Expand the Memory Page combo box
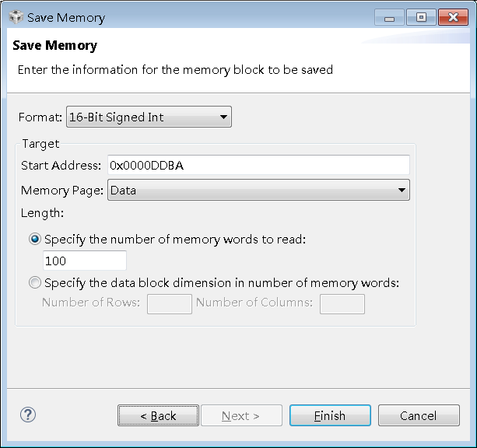 (x=258, y=190)
